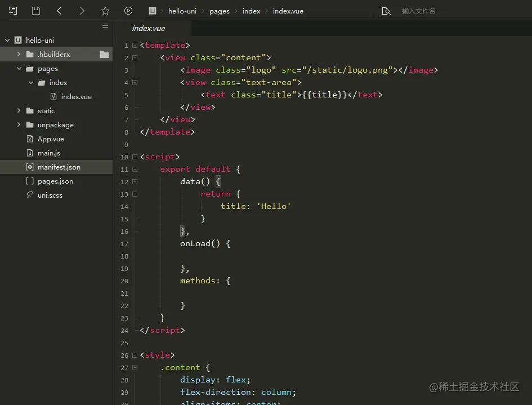Click the manifest.json gear file icon
Screen dimensions: 532x405
pyautogui.click(x=30, y=167)
